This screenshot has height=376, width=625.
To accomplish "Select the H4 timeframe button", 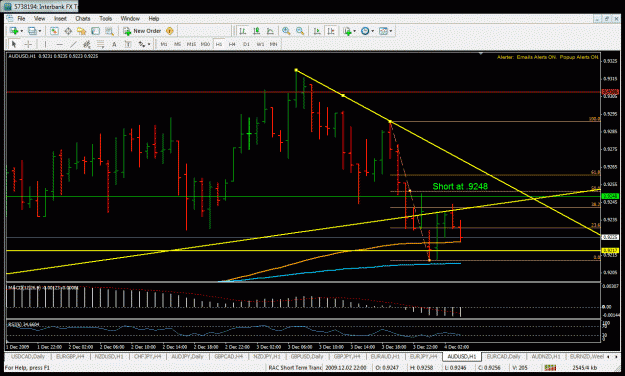I will point(232,44).
